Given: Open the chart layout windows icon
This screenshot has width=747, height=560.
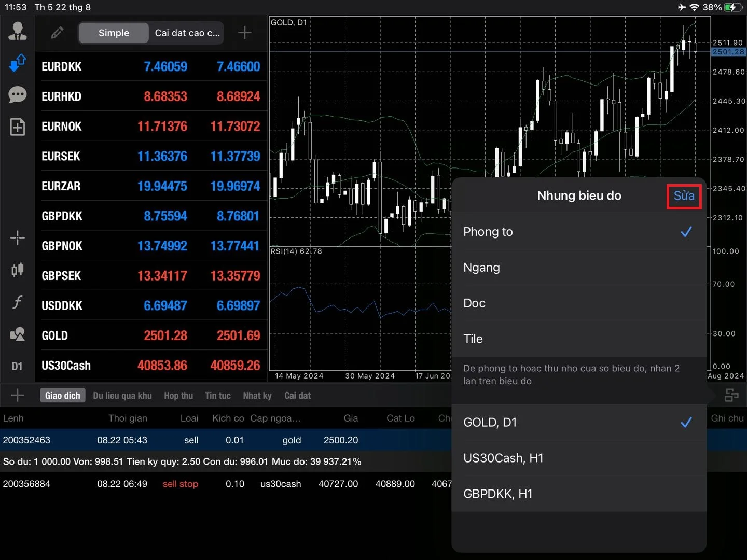Looking at the screenshot, I should click(731, 396).
